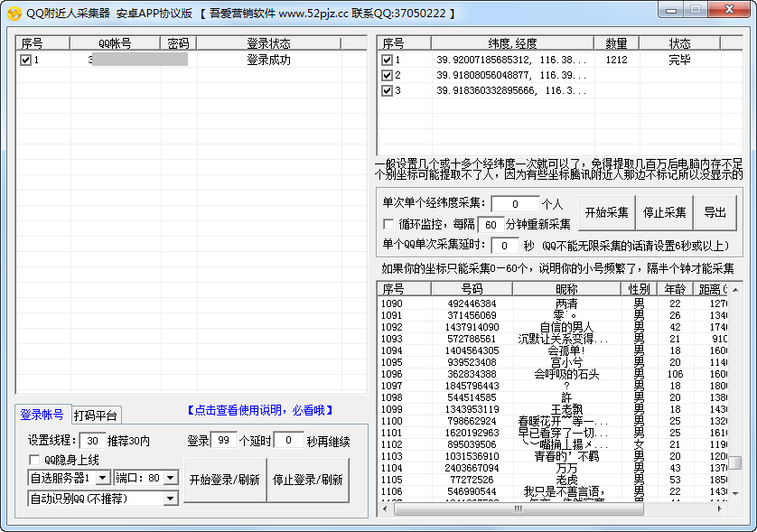The image size is (757, 532).
Task: Uncheck account row 1 checkbox
Action: pos(26,61)
